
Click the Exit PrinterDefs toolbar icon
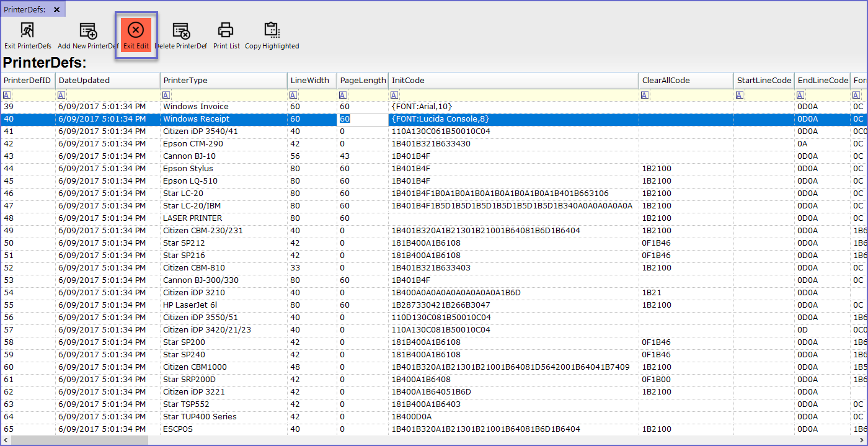(27, 35)
